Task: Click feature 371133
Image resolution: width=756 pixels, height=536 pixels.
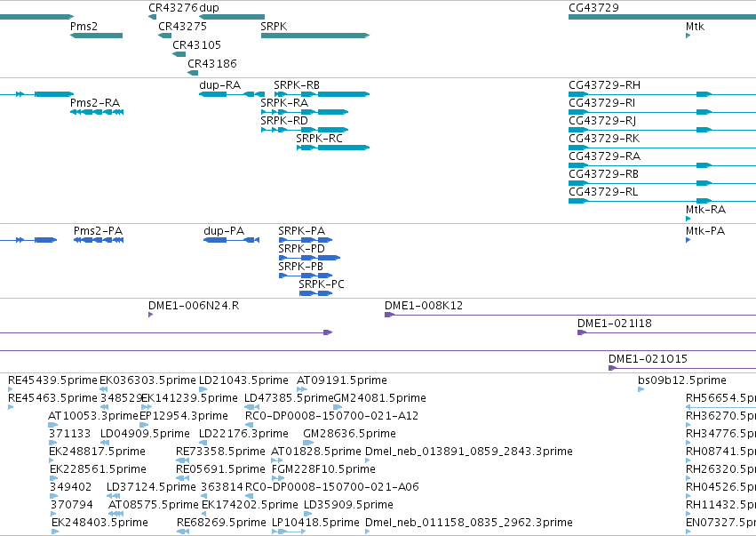Action: coord(53,443)
